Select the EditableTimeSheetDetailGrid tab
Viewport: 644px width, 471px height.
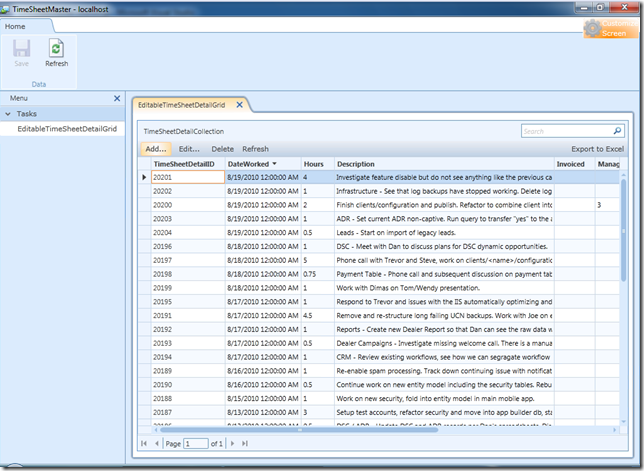(182, 105)
